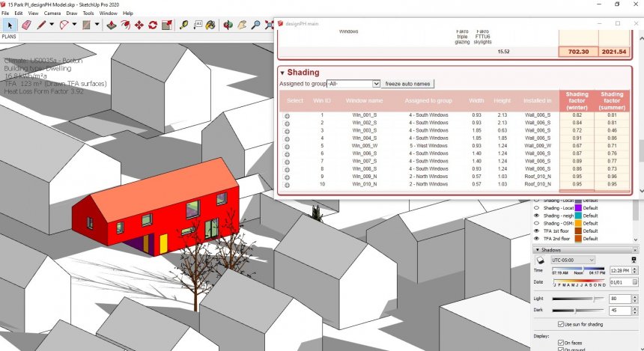The height and width of the screenshot is (351, 644).
Task: Click select icon for Win_003_S row
Action: (287, 132)
